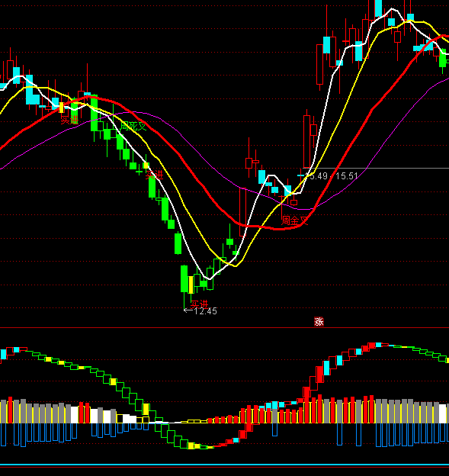Select the green 周死叉 death cross label
Image resolution: width=449 pixels, height=476 pixels.
pyautogui.click(x=133, y=126)
